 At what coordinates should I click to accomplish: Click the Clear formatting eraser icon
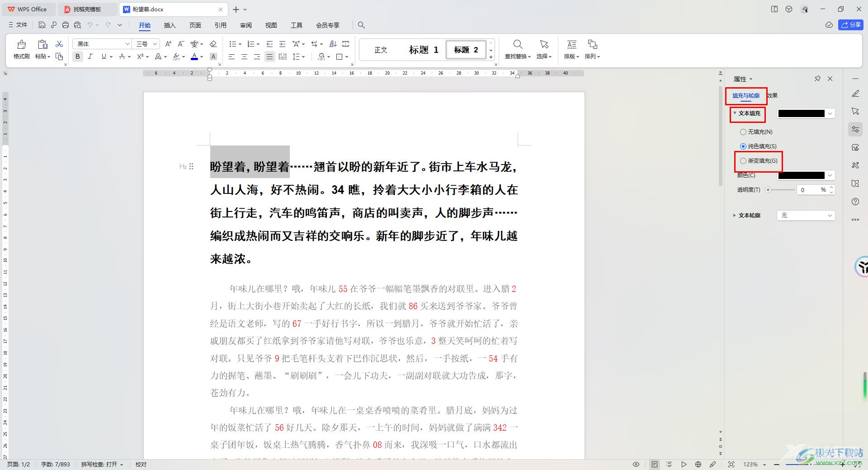[x=213, y=44]
